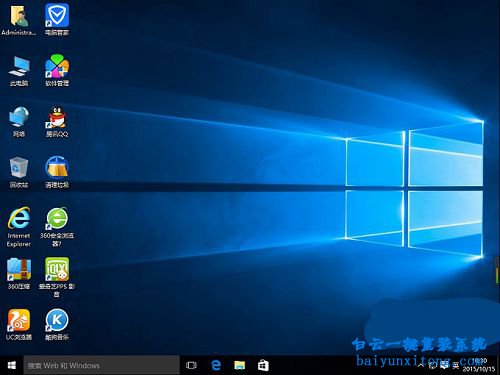Launch the iQIYI PPS video player shortcut
The height and width of the screenshot is (375, 500).
pyautogui.click(x=57, y=277)
